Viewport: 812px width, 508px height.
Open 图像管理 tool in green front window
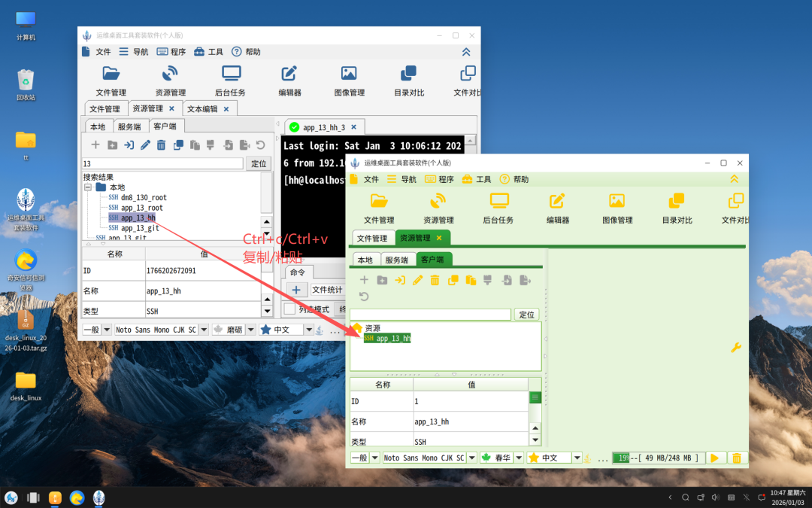pos(617,208)
